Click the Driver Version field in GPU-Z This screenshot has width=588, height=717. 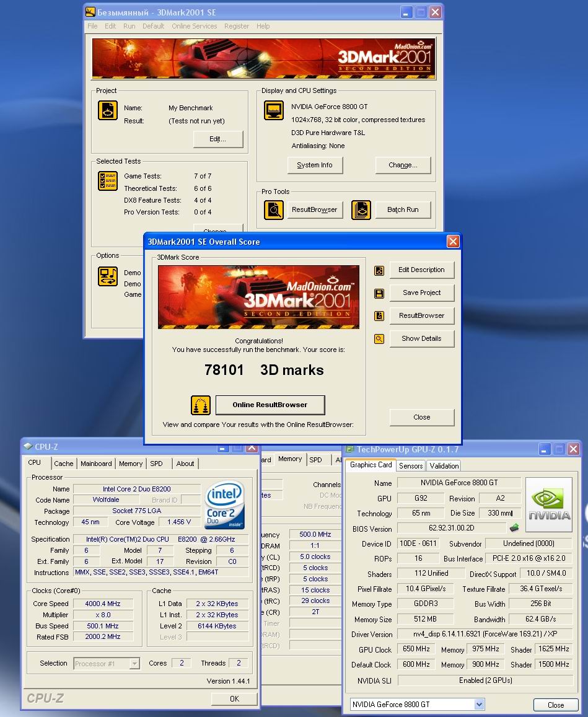pos(485,634)
